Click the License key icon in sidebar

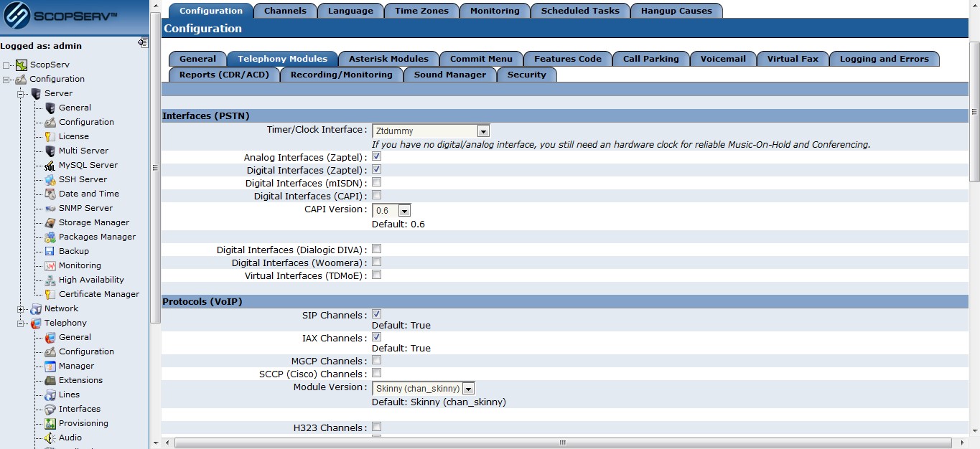click(50, 136)
